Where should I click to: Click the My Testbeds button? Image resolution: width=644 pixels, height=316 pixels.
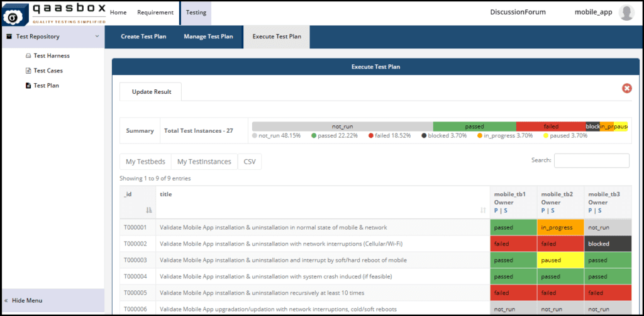(x=145, y=162)
